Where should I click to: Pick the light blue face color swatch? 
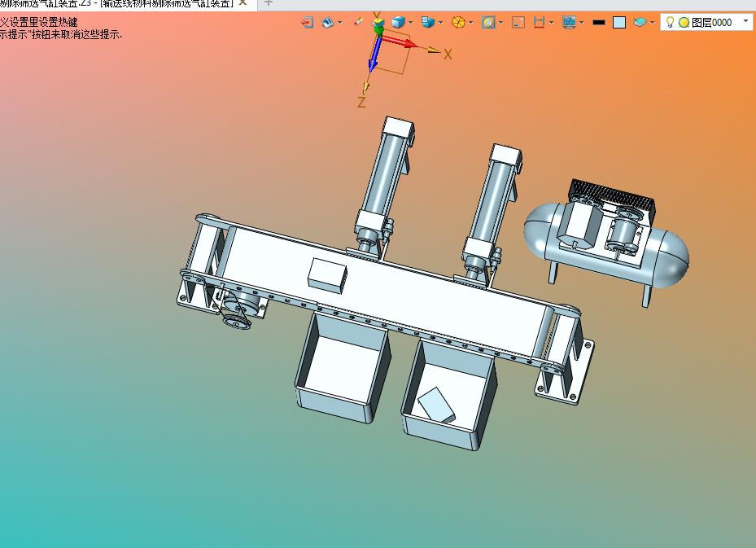tap(619, 22)
